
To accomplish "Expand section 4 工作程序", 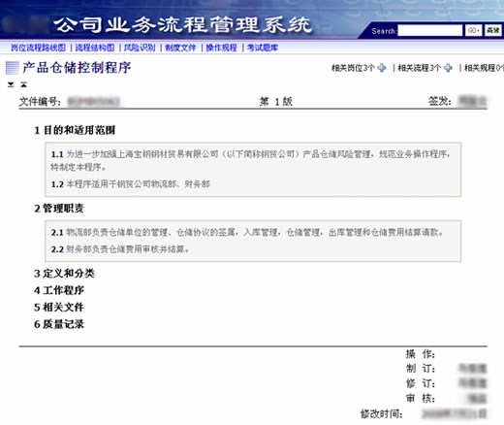I will tap(59, 290).
